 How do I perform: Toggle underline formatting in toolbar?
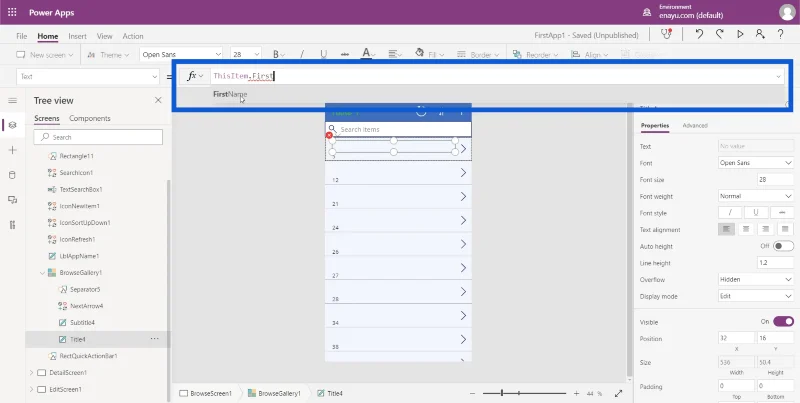point(323,55)
